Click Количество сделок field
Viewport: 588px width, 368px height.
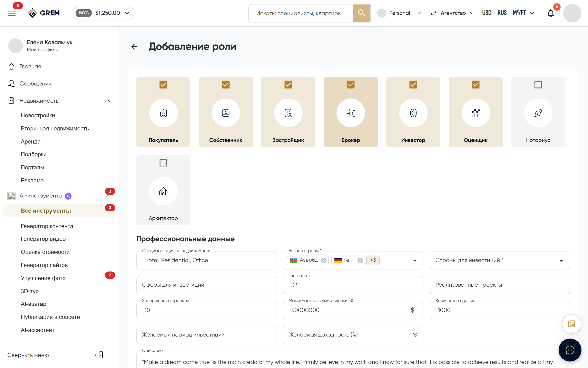click(x=500, y=310)
